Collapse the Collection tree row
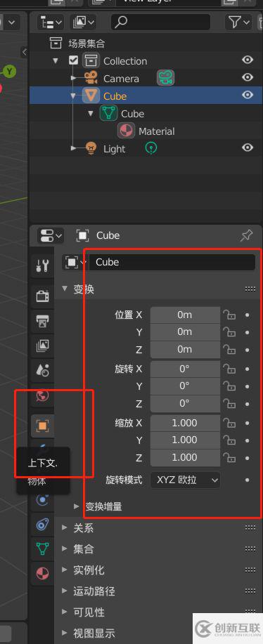This screenshot has width=263, height=644. pos(56,61)
